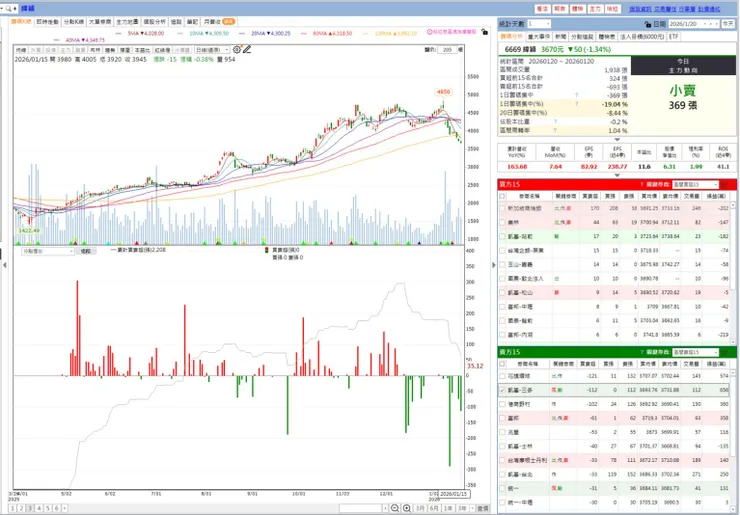The height and width of the screenshot is (515, 740).
Task: Click the question mark in 賣方15 header
Action: click(x=642, y=352)
